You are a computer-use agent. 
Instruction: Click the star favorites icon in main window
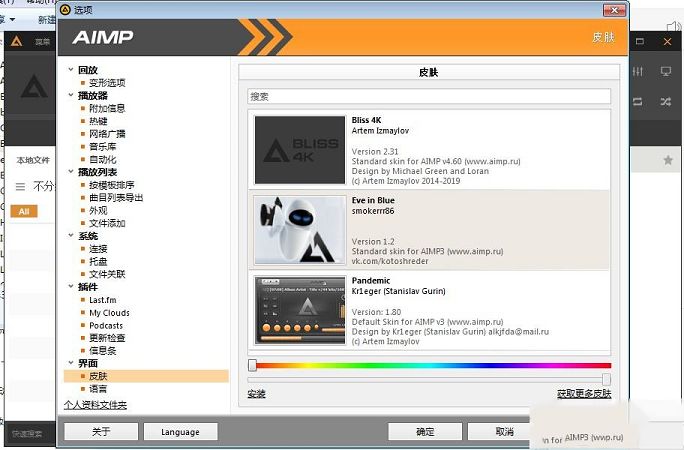coord(668,160)
